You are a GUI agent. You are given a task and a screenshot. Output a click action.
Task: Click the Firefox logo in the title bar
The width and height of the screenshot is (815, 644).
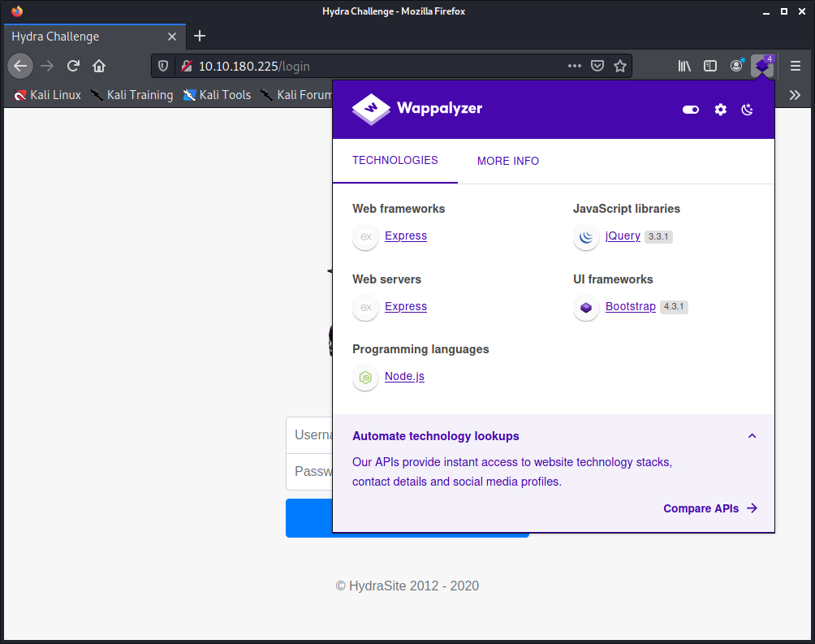[17, 11]
